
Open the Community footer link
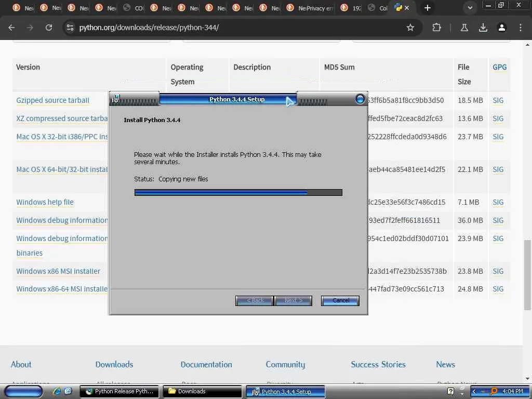point(285,364)
